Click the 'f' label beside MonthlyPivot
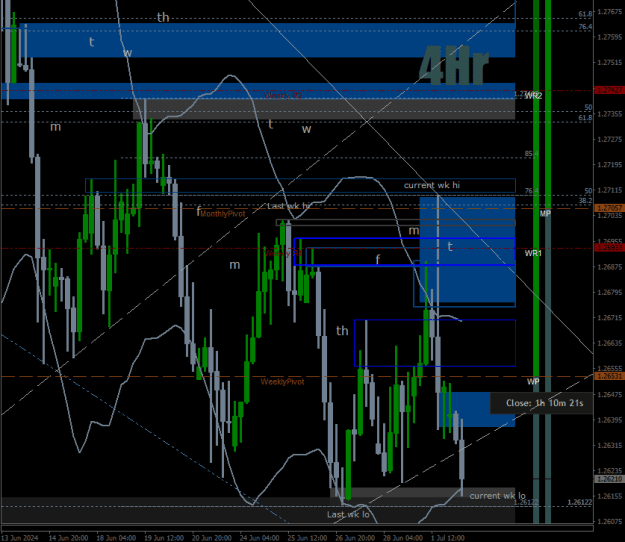Screen dimensions: 625x542 point(198,211)
